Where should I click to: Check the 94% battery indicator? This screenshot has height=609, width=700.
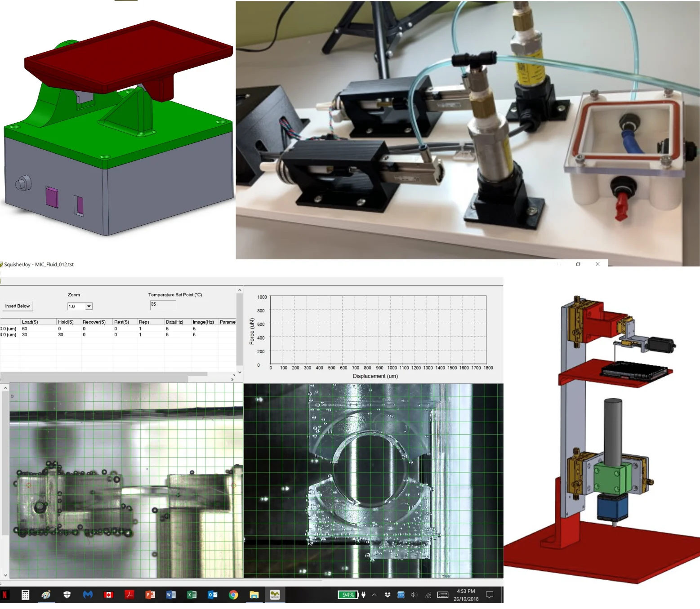[x=348, y=595]
